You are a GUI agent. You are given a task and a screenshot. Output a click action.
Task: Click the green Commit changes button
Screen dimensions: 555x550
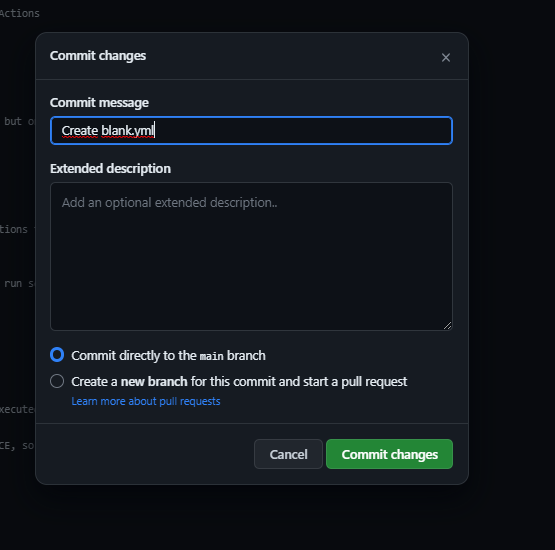pyautogui.click(x=389, y=454)
